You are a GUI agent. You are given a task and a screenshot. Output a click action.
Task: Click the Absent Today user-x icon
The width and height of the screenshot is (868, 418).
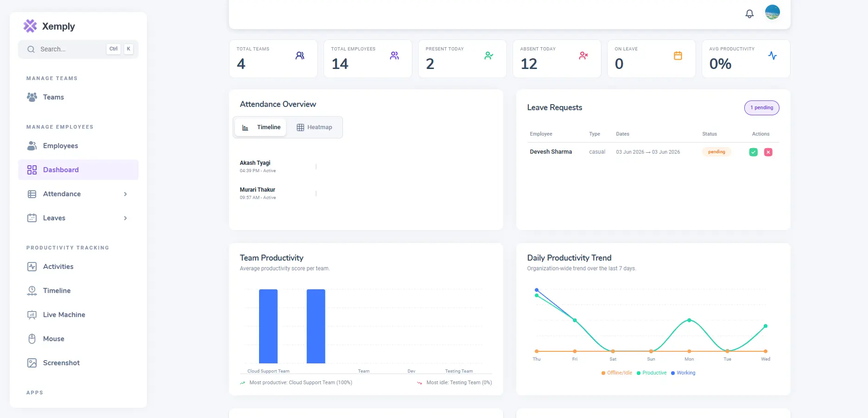[583, 56]
